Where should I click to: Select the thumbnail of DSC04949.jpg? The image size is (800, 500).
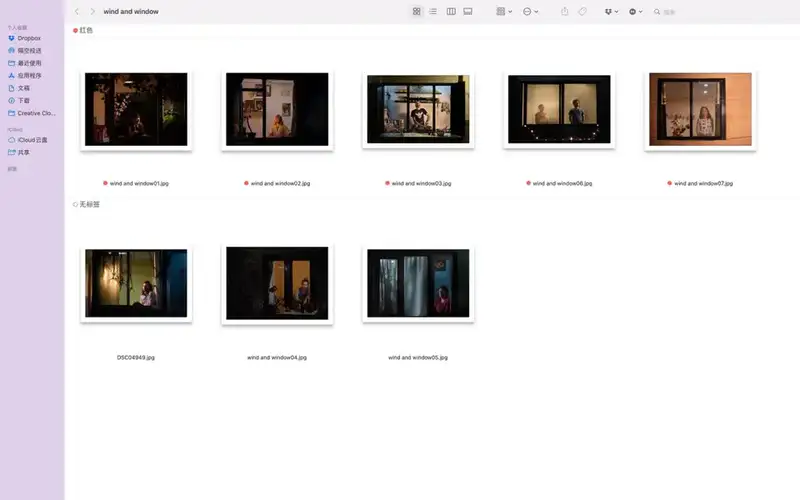(x=136, y=283)
